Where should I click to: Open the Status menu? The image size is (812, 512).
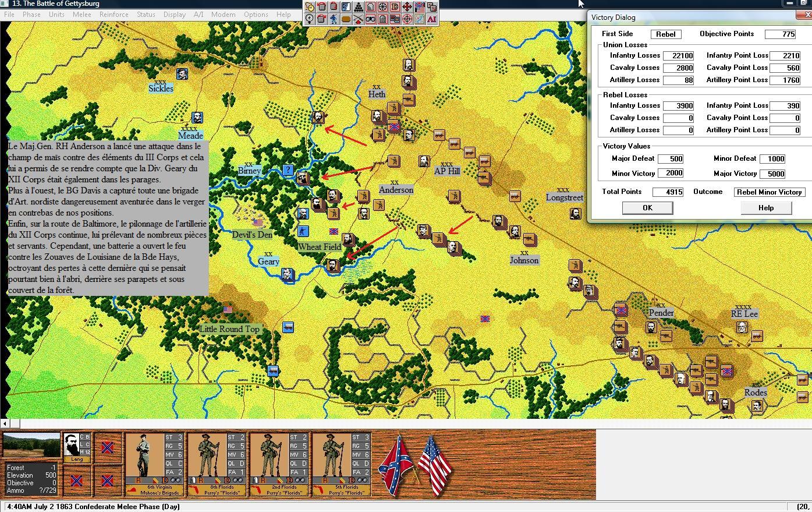[x=146, y=15]
